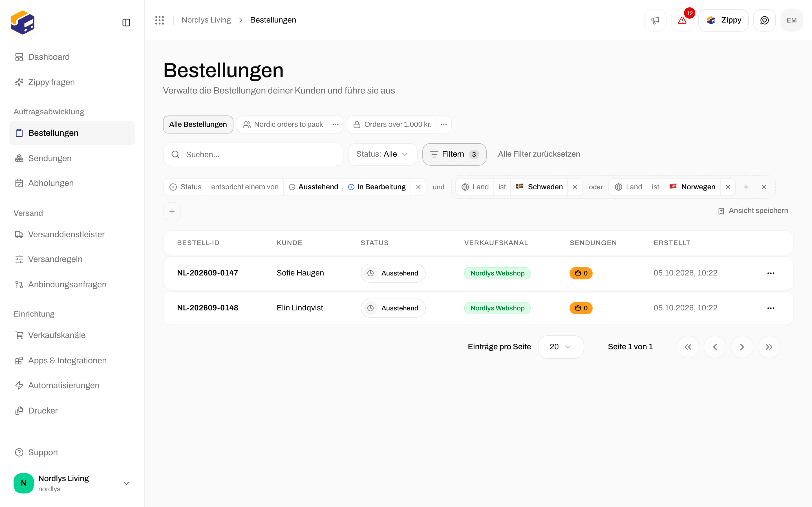812x507 pixels.
Task: Add new filter with plus below filters
Action: (172, 211)
